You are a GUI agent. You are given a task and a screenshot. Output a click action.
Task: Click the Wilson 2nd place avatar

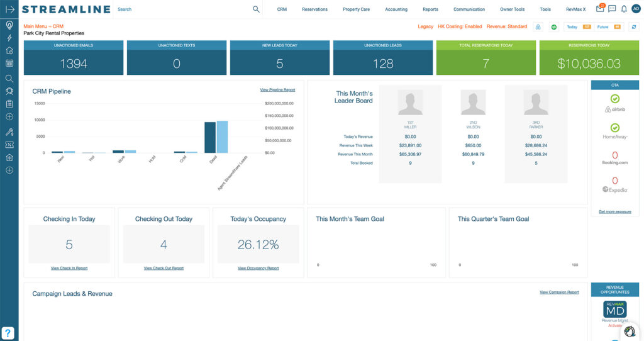(473, 103)
